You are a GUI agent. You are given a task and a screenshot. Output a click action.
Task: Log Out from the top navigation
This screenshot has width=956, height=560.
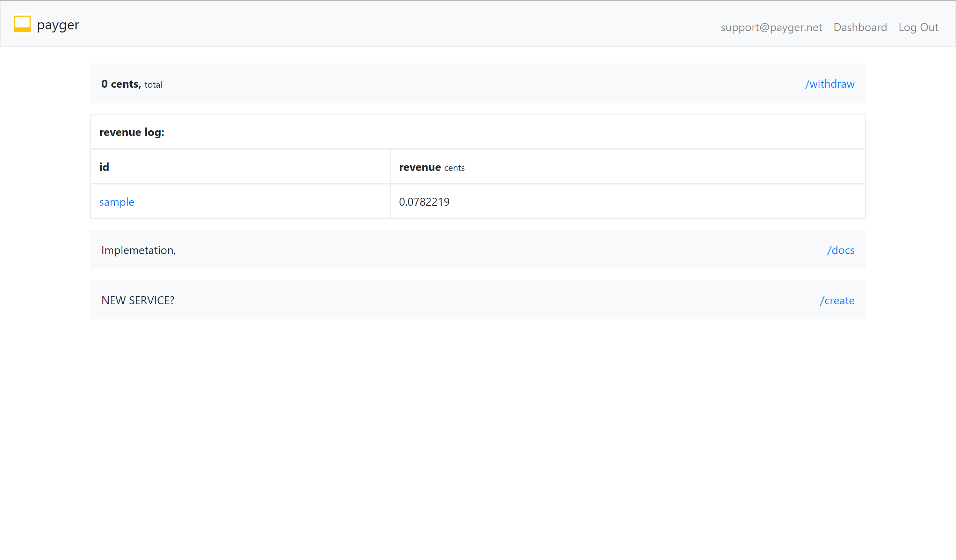point(918,27)
